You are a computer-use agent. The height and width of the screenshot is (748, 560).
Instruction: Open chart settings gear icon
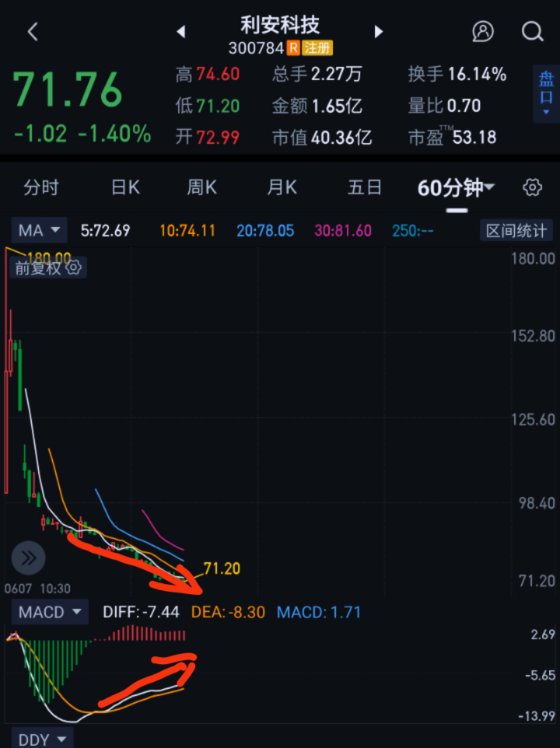click(532, 187)
